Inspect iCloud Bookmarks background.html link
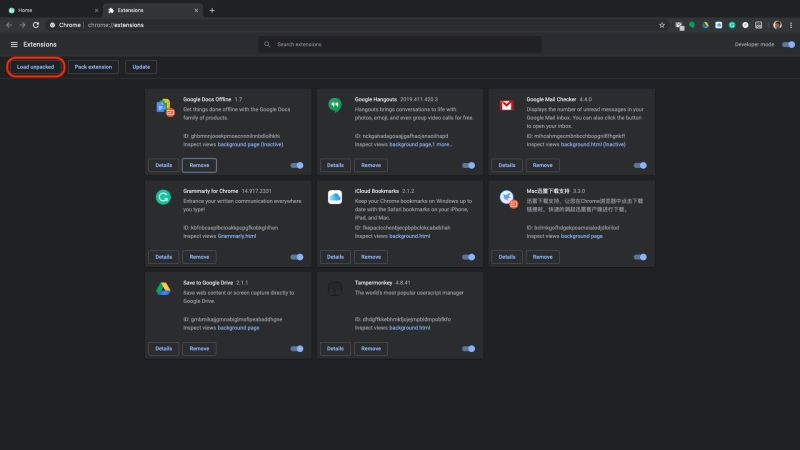 (x=410, y=236)
